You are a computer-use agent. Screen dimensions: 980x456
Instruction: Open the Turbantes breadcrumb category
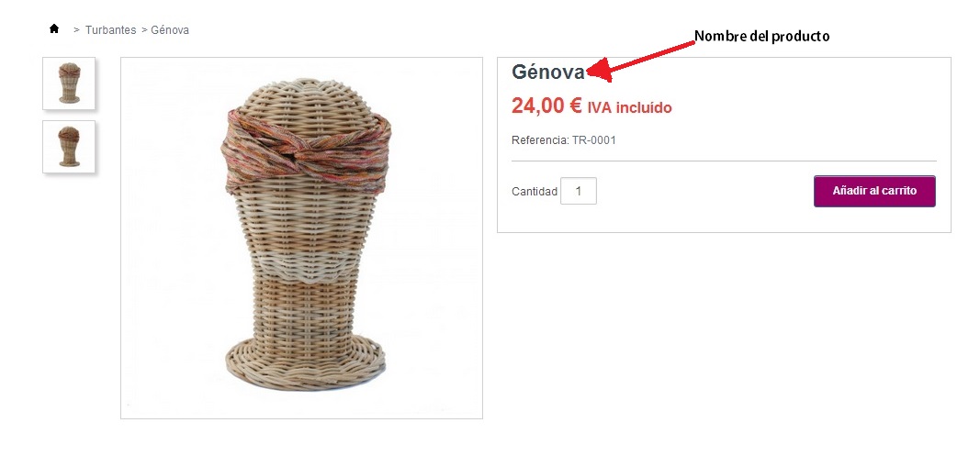coord(110,30)
